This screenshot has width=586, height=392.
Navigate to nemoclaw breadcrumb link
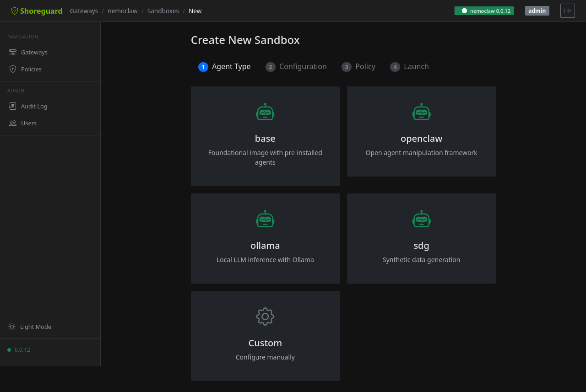point(122,11)
